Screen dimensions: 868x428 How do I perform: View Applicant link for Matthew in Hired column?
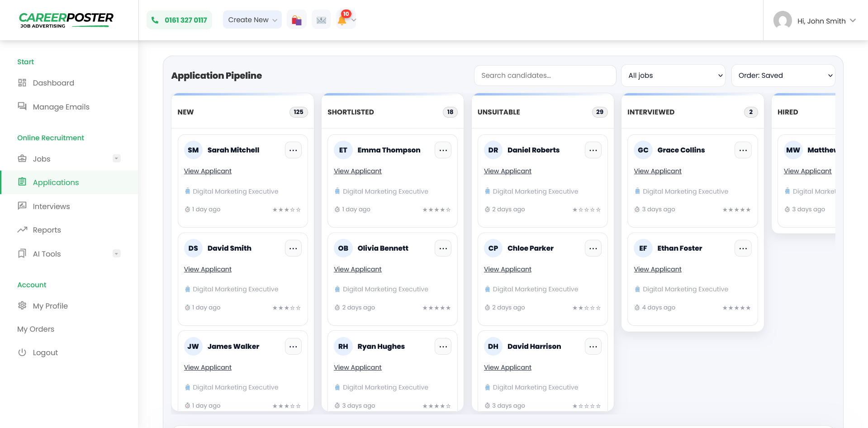point(807,171)
